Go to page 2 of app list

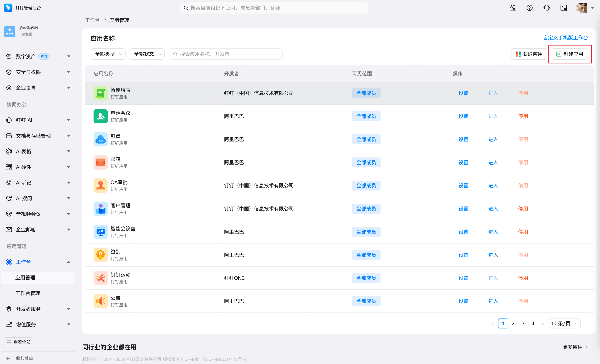coord(513,324)
